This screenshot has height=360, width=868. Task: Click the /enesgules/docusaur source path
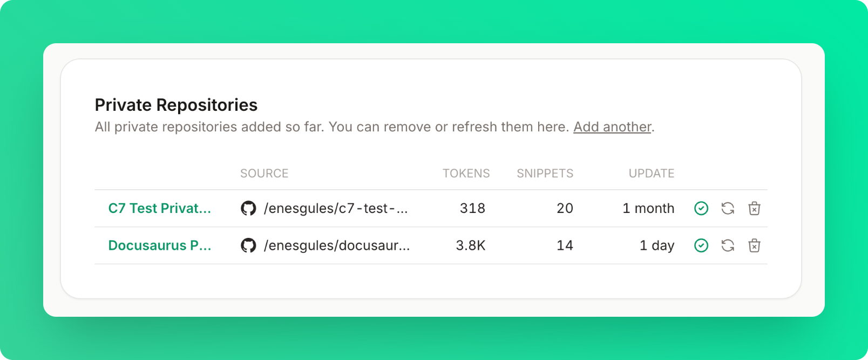pos(336,245)
